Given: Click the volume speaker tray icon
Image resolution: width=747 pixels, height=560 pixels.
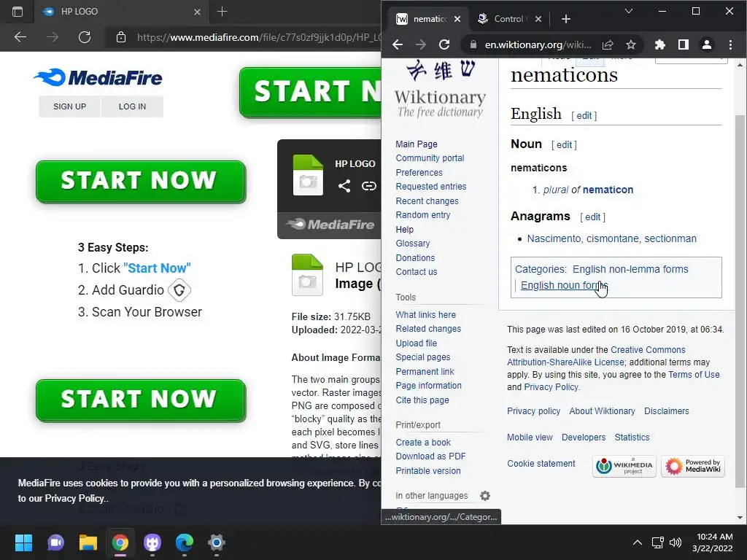Looking at the screenshot, I should (676, 542).
